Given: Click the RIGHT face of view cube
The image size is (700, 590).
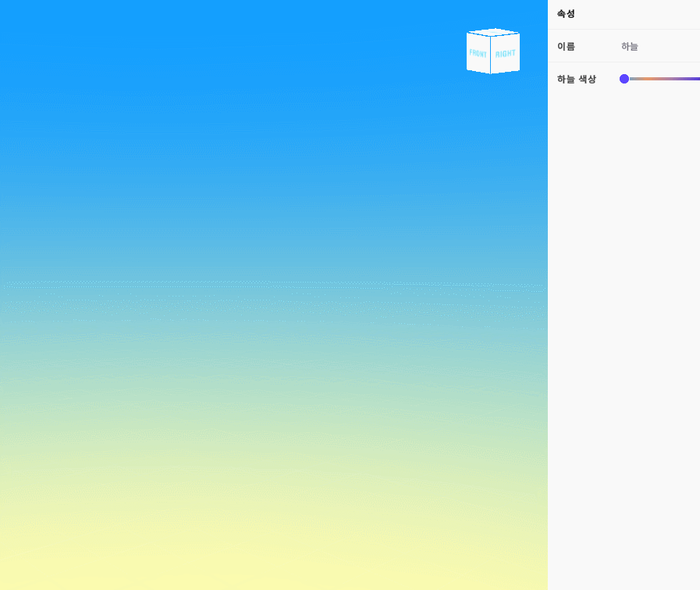Looking at the screenshot, I should 506,54.
